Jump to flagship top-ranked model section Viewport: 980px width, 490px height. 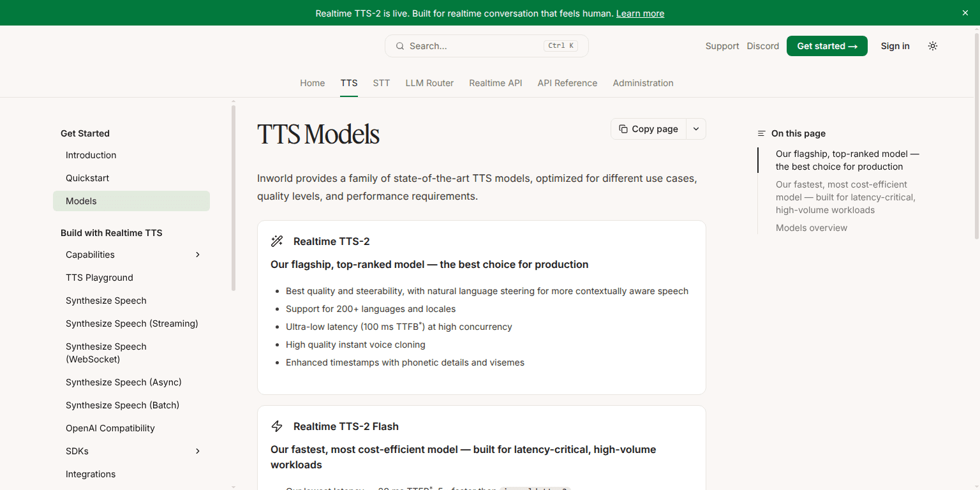847,160
